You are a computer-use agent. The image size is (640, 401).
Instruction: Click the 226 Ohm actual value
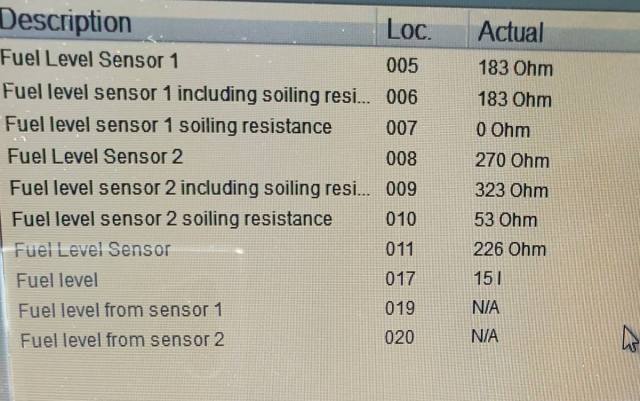click(x=512, y=251)
